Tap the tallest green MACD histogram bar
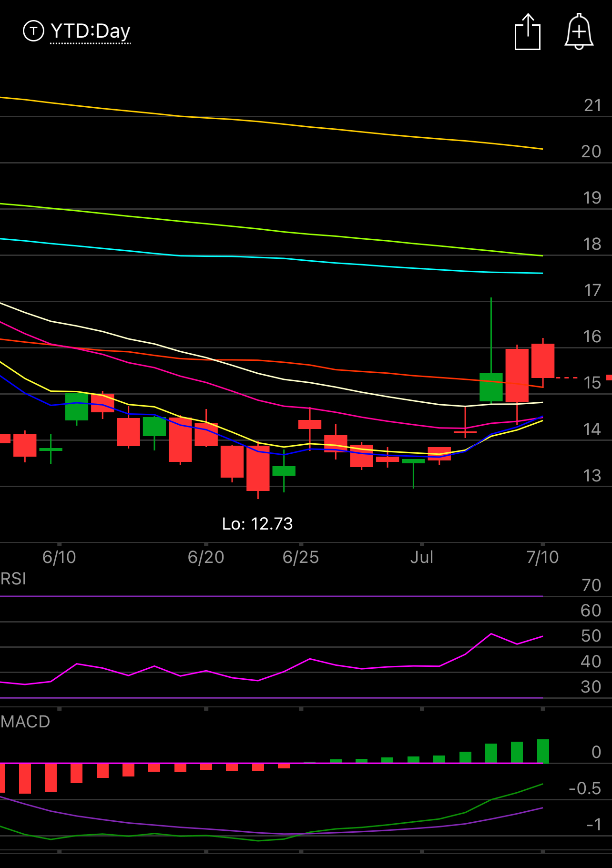 [543, 751]
